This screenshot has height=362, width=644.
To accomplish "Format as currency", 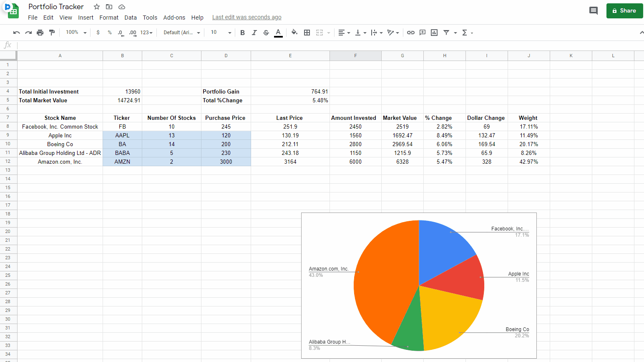I will [x=98, y=33].
